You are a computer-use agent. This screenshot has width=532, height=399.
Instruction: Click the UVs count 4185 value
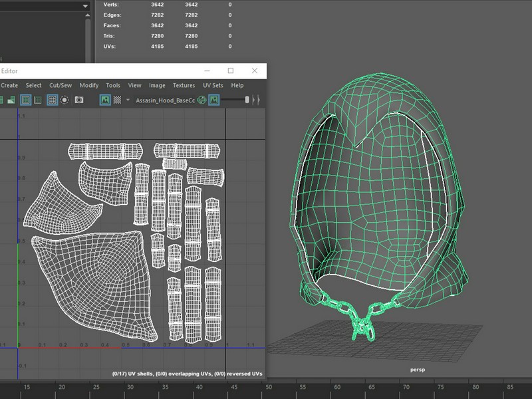pos(158,47)
